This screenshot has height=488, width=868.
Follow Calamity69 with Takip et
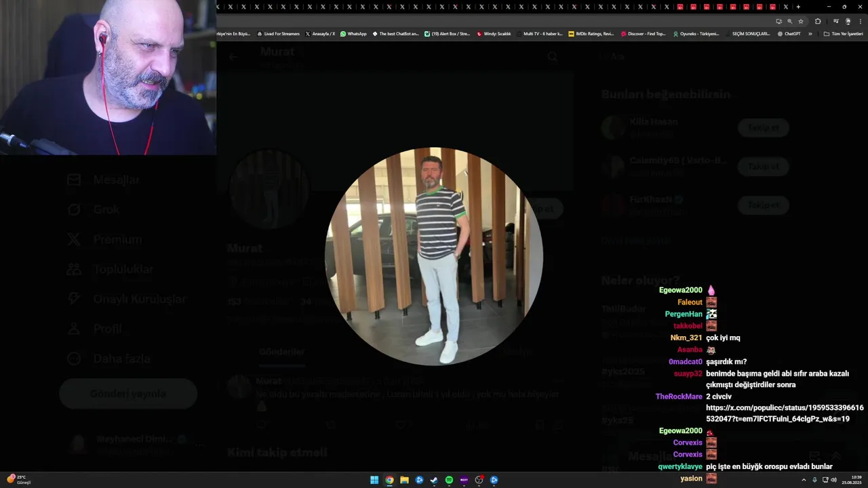(x=763, y=166)
